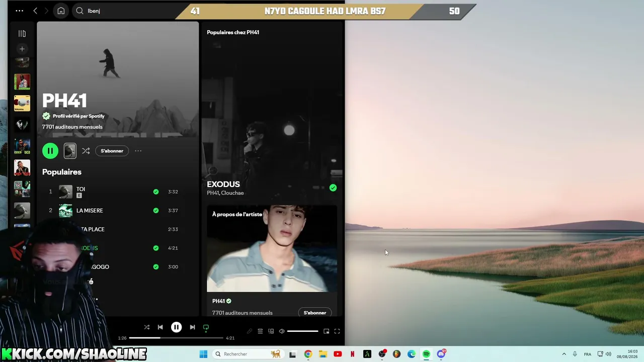Viewport: 644px width, 362px height.
Task: Open PH41 name link in artist card
Action: [x=218, y=301]
